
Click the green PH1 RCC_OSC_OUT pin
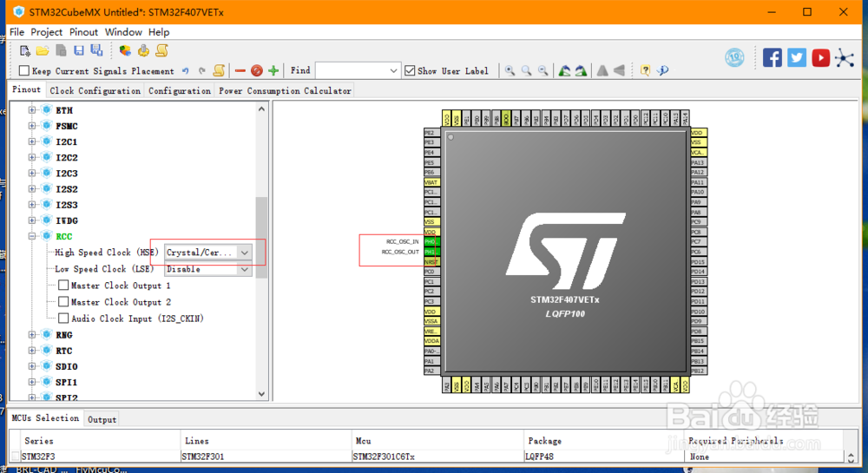click(x=431, y=252)
